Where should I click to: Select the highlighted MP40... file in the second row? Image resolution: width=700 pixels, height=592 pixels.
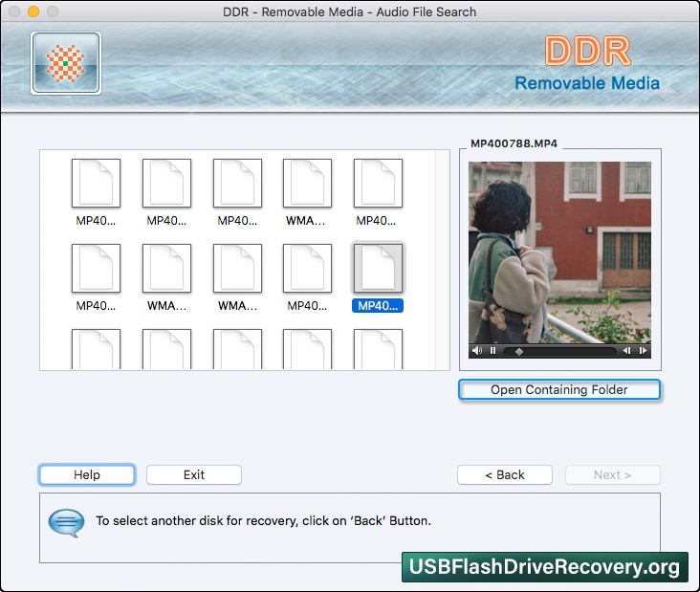pyautogui.click(x=378, y=276)
